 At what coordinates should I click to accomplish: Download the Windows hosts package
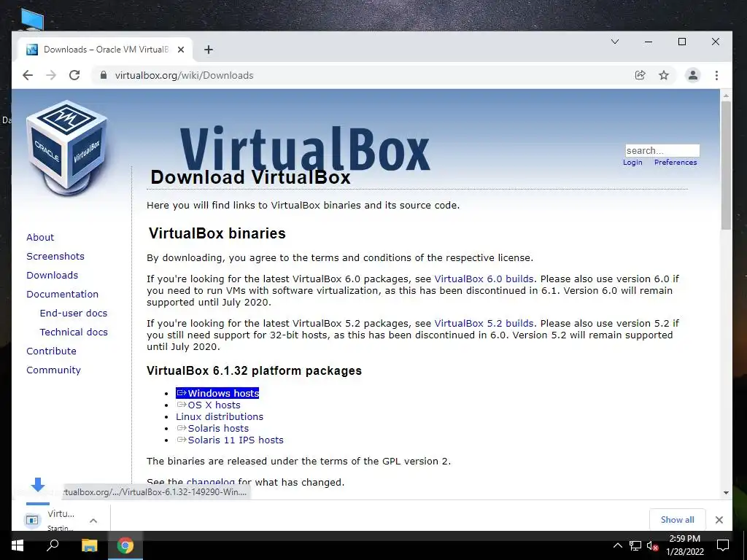coord(217,393)
